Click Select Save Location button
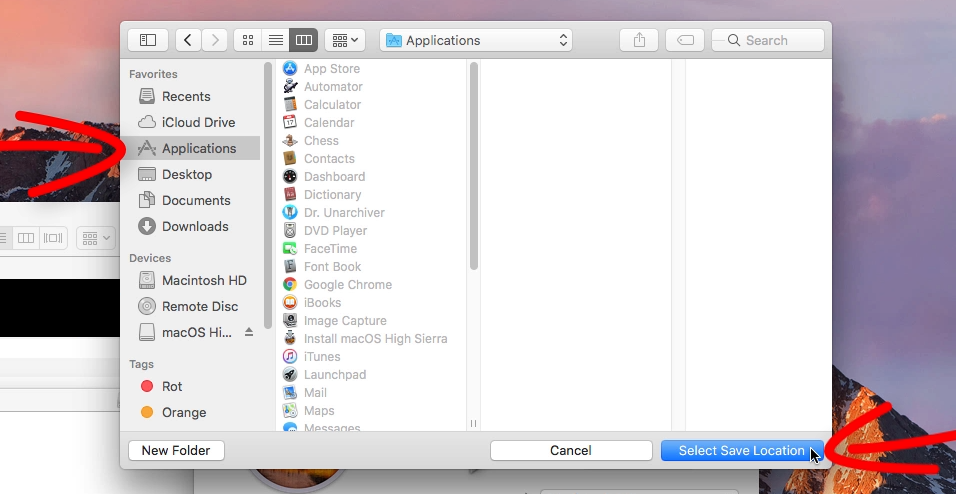 tap(742, 451)
